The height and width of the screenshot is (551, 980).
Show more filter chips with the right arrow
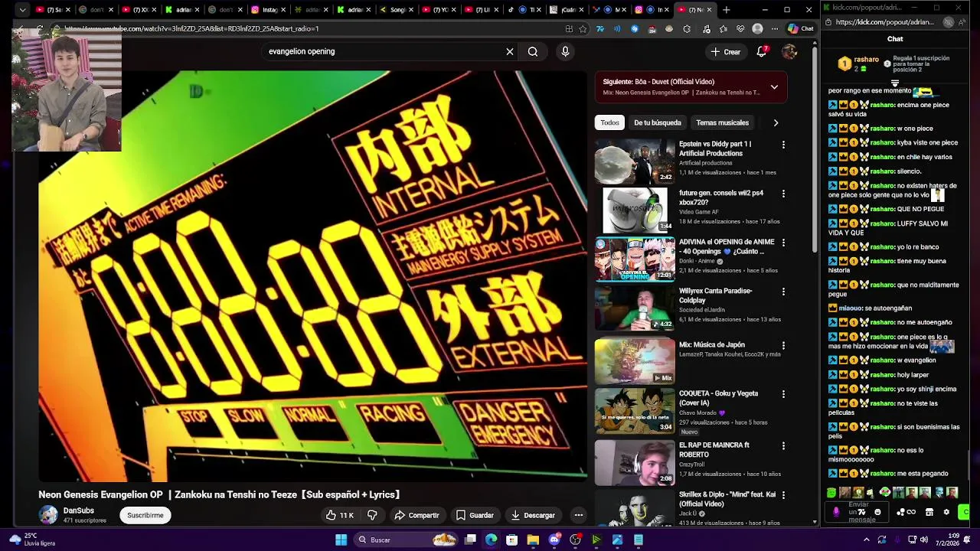coord(776,122)
